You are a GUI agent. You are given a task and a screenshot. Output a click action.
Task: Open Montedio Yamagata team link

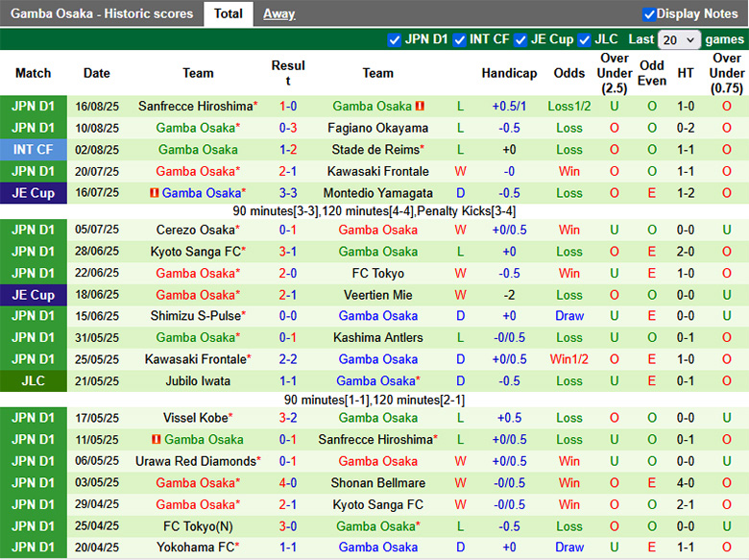(x=377, y=193)
